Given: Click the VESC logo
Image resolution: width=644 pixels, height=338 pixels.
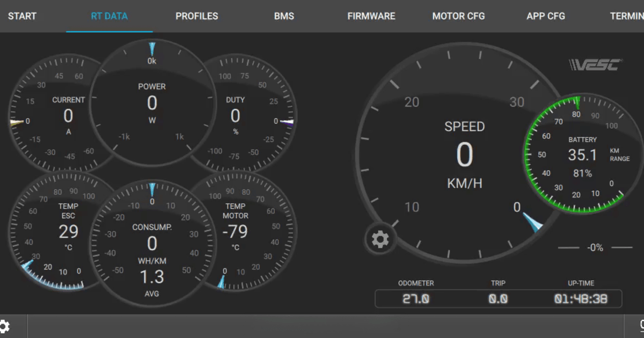Looking at the screenshot, I should [595, 65].
